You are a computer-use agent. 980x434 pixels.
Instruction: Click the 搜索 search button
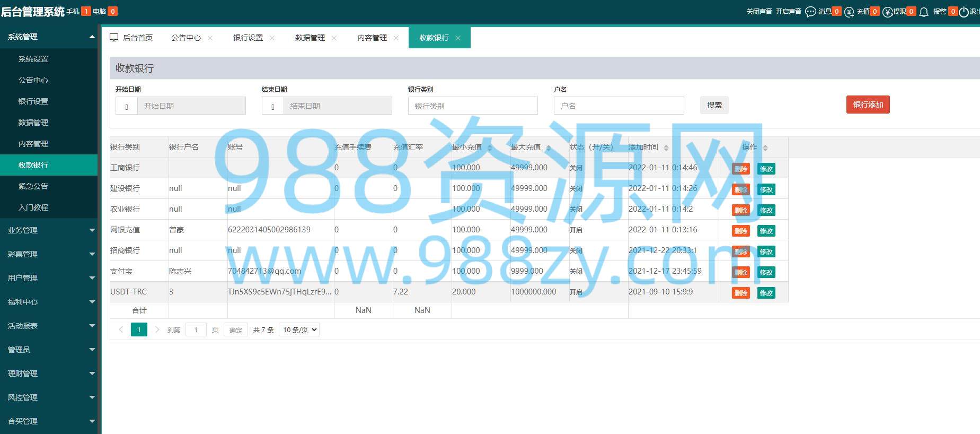(714, 105)
